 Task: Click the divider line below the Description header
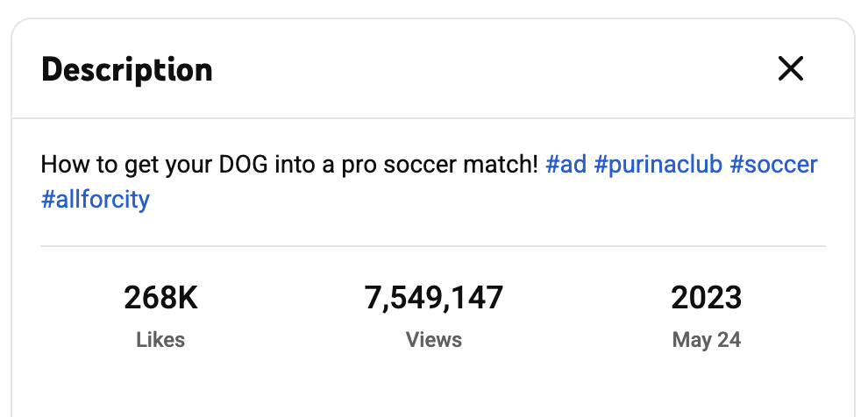pyautogui.click(x=433, y=118)
